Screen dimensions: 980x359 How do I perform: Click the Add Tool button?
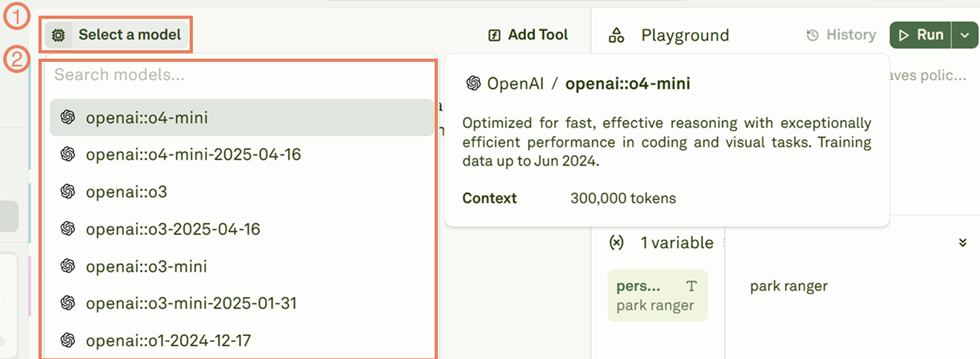pyautogui.click(x=528, y=35)
